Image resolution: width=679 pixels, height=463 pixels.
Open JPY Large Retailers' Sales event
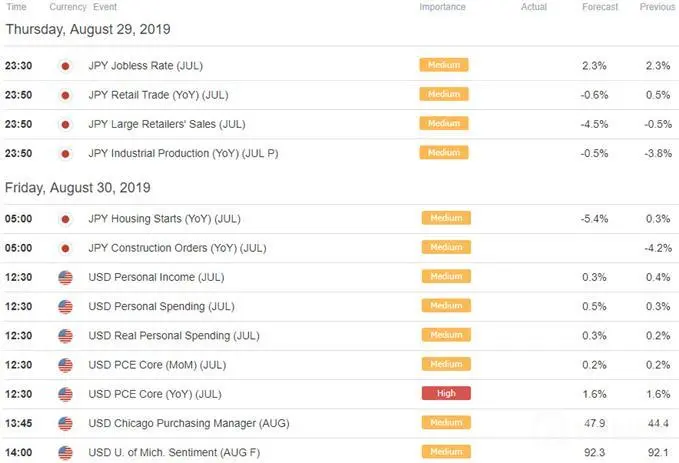click(167, 124)
